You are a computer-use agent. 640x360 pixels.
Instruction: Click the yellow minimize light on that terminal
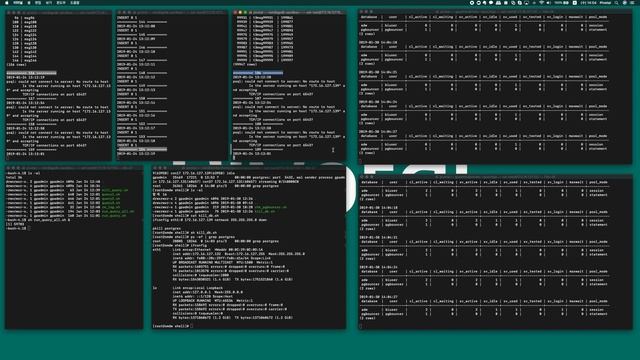240,13
